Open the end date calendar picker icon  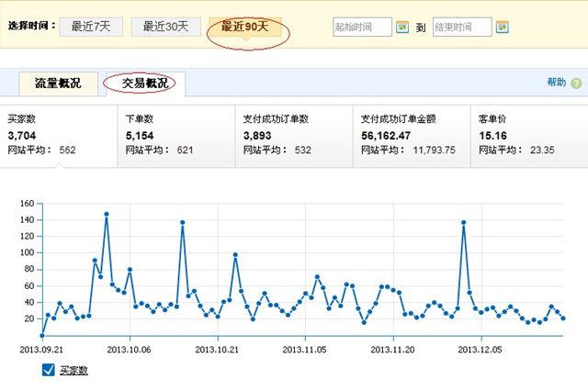point(503,27)
